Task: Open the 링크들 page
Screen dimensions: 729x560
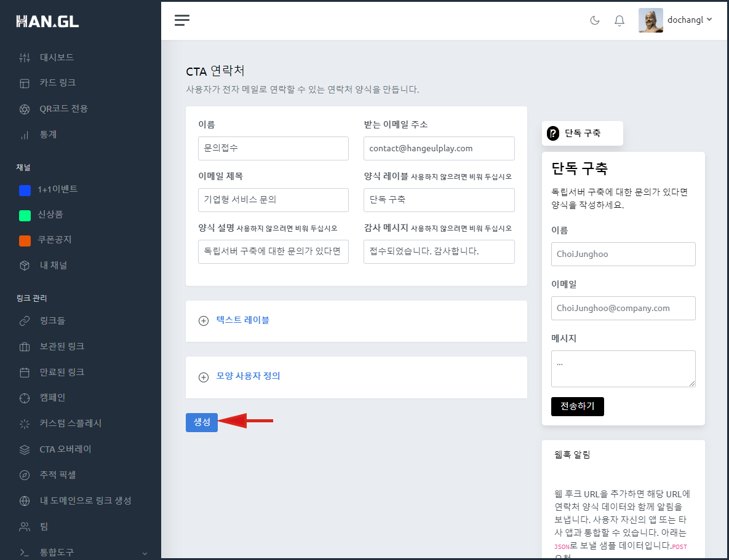Action: [x=52, y=321]
